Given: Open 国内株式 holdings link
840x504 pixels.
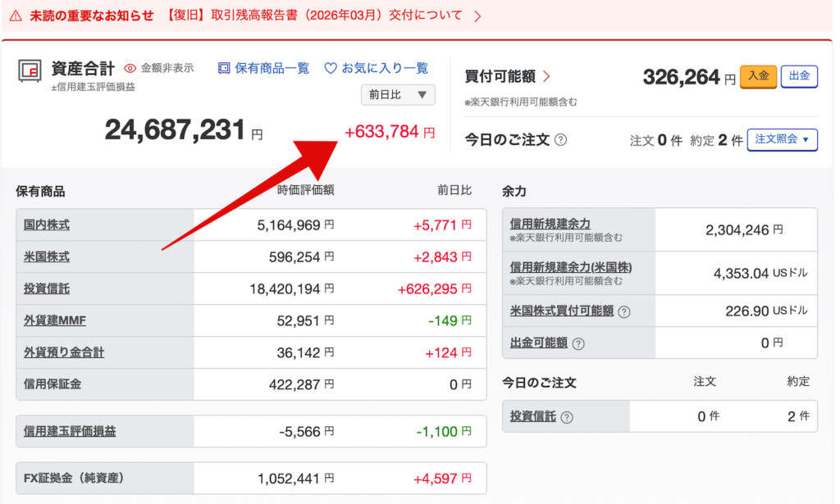Looking at the screenshot, I should tap(47, 225).
